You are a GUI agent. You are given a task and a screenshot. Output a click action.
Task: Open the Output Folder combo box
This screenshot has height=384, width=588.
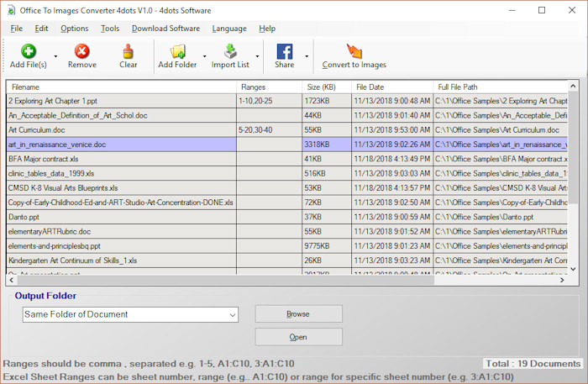pos(130,314)
